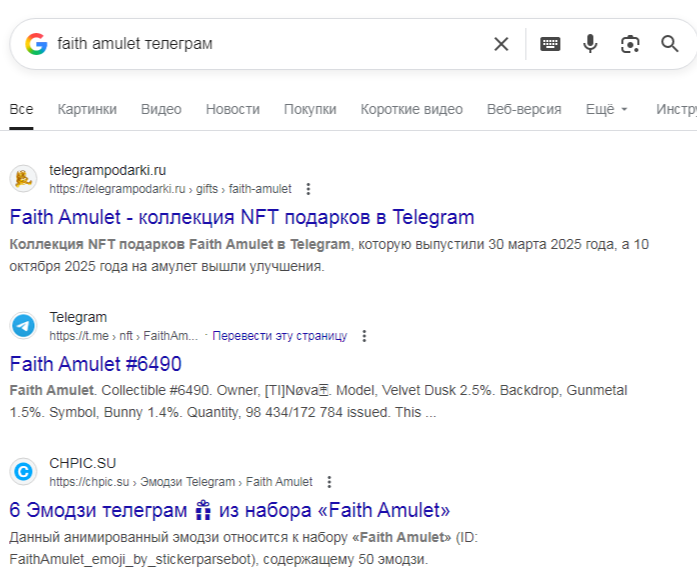The image size is (697, 585).
Task: Click the CHPIC.SU site favicon
Action: pos(23,472)
